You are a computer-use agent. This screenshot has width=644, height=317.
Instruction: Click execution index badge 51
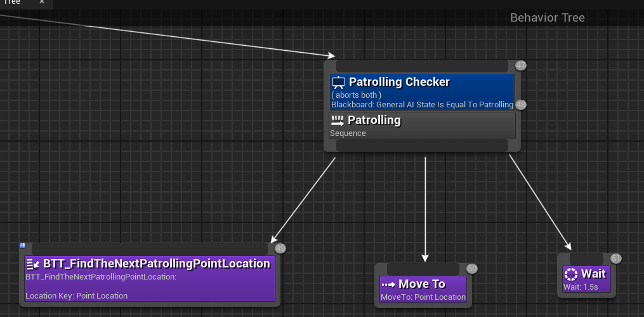615,259
